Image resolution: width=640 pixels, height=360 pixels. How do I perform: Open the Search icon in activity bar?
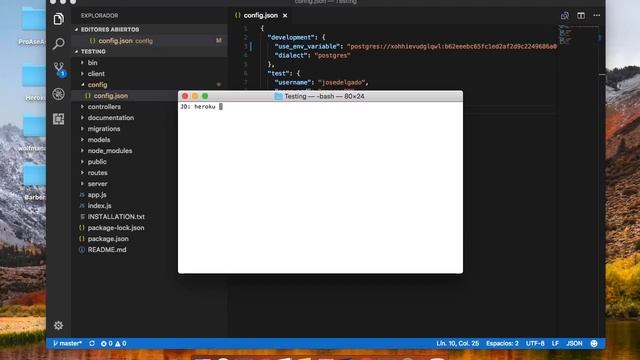(58, 44)
